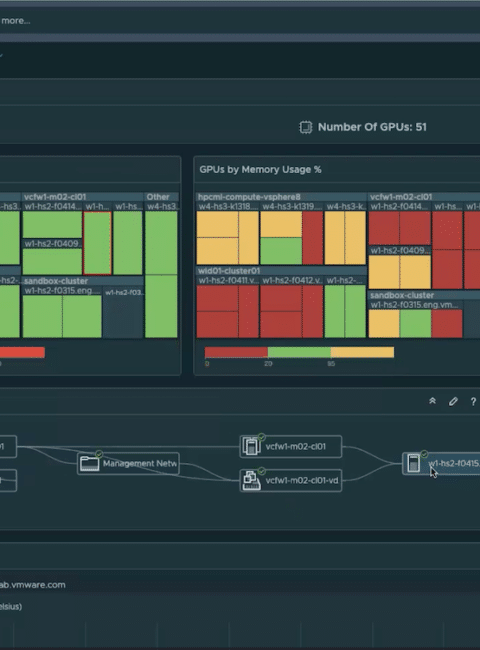Image resolution: width=480 pixels, height=650 pixels.
Task: Click w1-hs2-f0409 label in Memory Usage heatmap
Action: click(400, 250)
